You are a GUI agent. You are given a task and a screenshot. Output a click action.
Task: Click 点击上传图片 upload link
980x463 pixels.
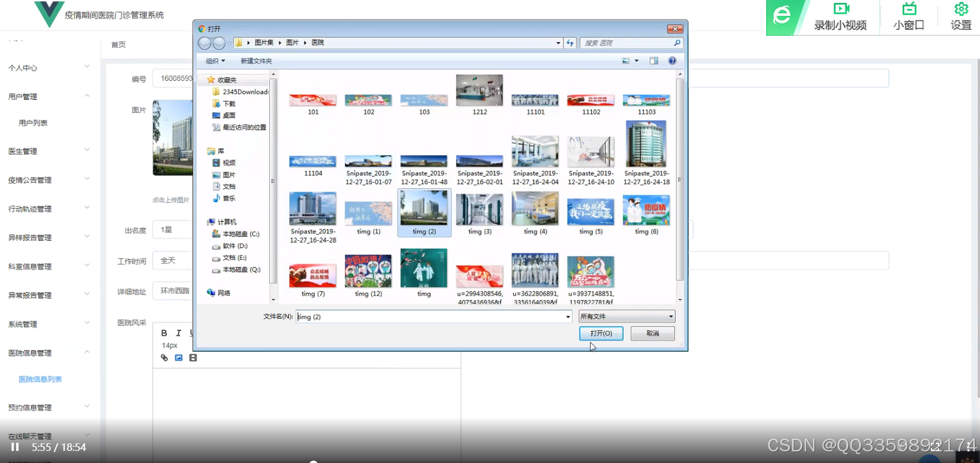pos(171,200)
